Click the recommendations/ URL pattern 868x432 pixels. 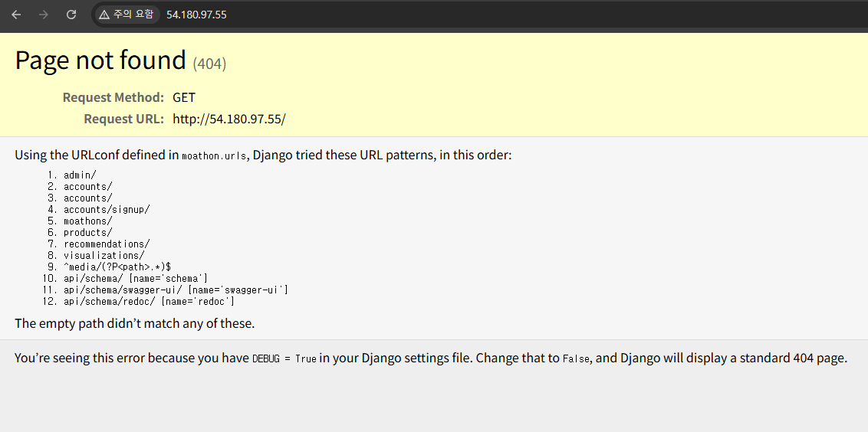pyautogui.click(x=107, y=244)
